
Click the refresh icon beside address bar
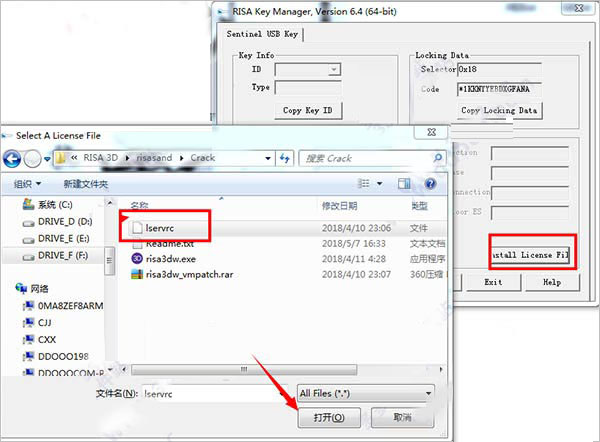pos(284,158)
